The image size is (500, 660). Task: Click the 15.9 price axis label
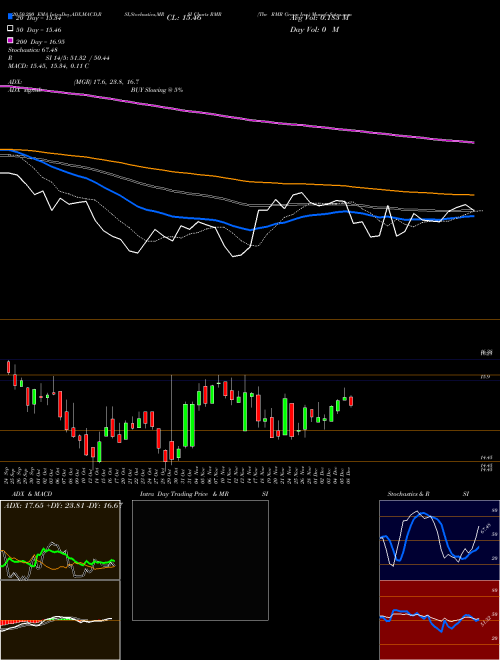point(485,377)
